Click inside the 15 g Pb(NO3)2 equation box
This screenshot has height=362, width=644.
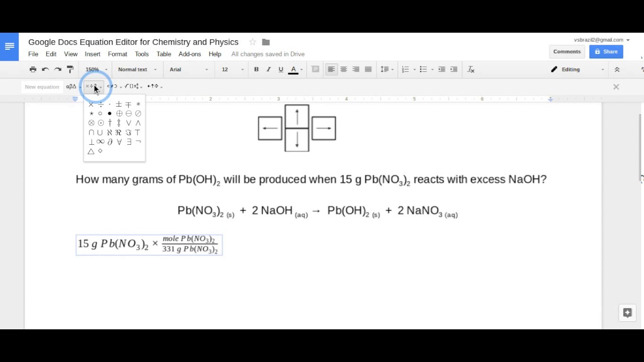pos(149,245)
